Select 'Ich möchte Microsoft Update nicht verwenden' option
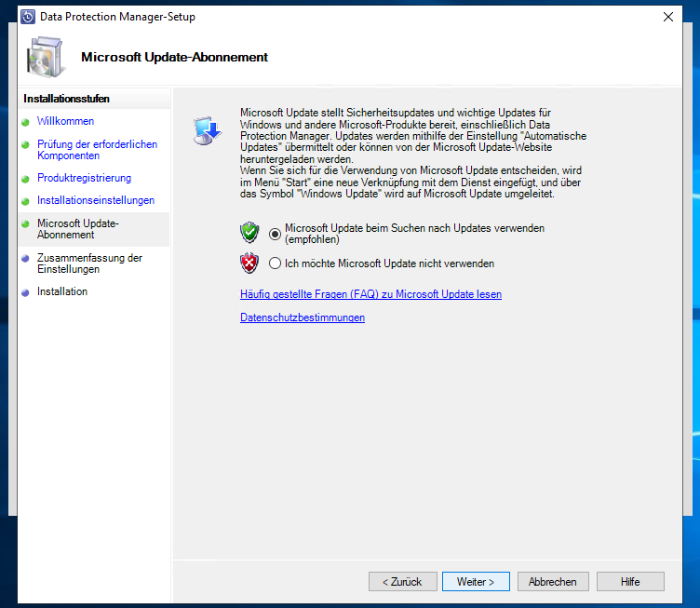The width and height of the screenshot is (700, 608). [275, 263]
